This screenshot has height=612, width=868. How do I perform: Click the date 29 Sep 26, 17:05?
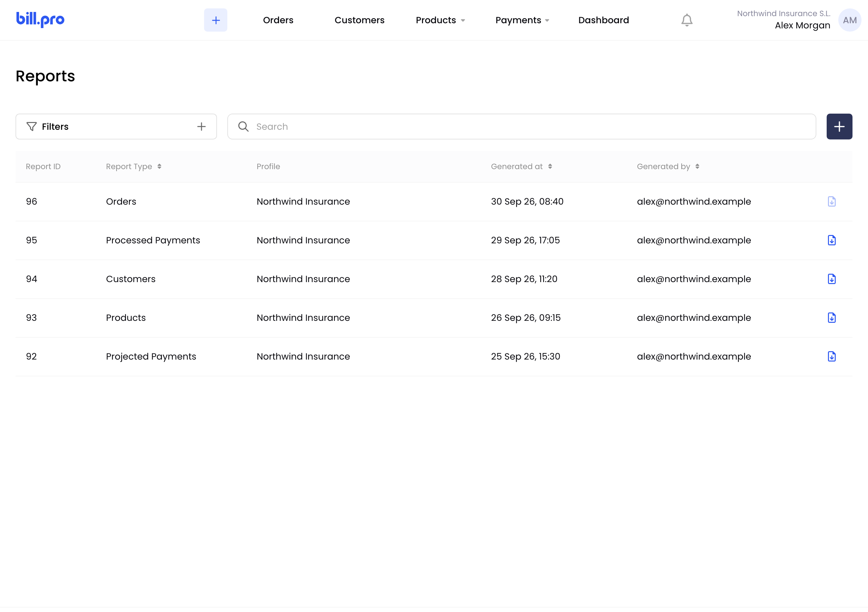pos(525,240)
